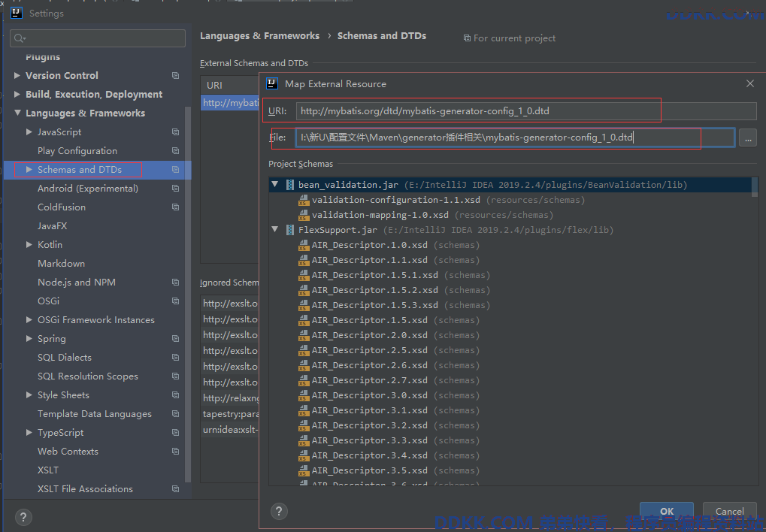The image size is (766, 532).
Task: Click the file icon for AIR_Descriptor.3.0.xsd
Action: click(x=304, y=395)
